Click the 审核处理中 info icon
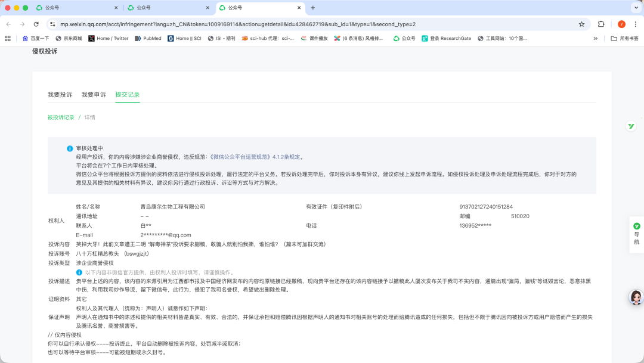Screen dimensions: 644x363 pyautogui.click(x=70, y=148)
